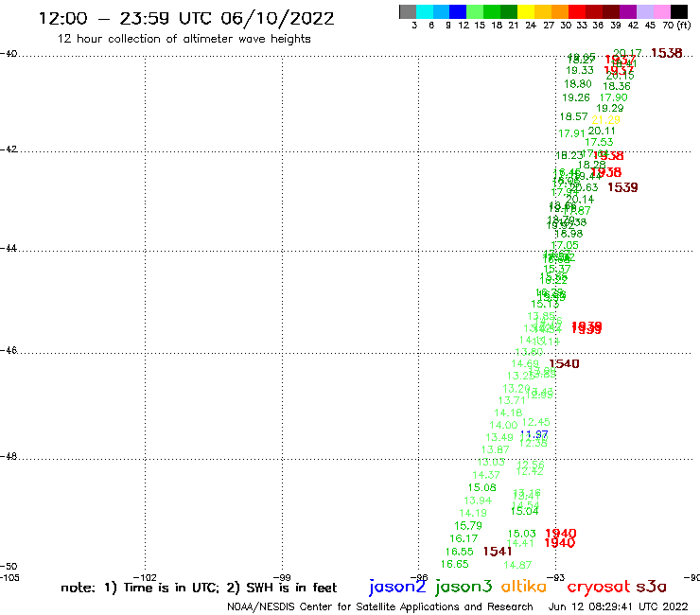Select the '-46' latitude axis label
Viewport: 700px width, 615px height.
pos(9,350)
